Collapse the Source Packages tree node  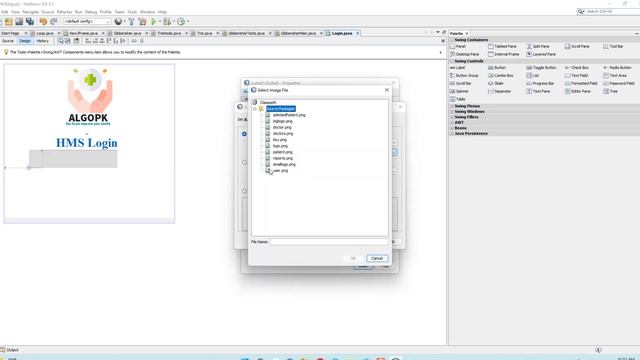coord(255,109)
